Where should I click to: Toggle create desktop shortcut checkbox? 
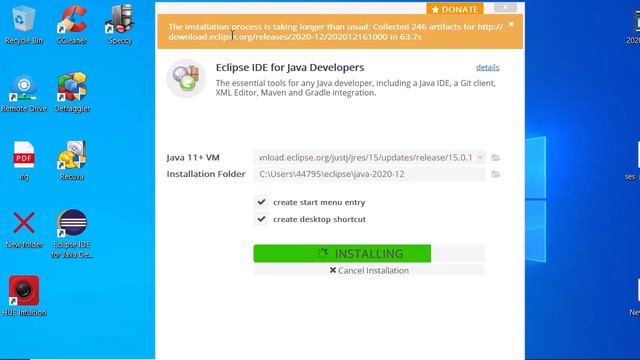click(261, 219)
